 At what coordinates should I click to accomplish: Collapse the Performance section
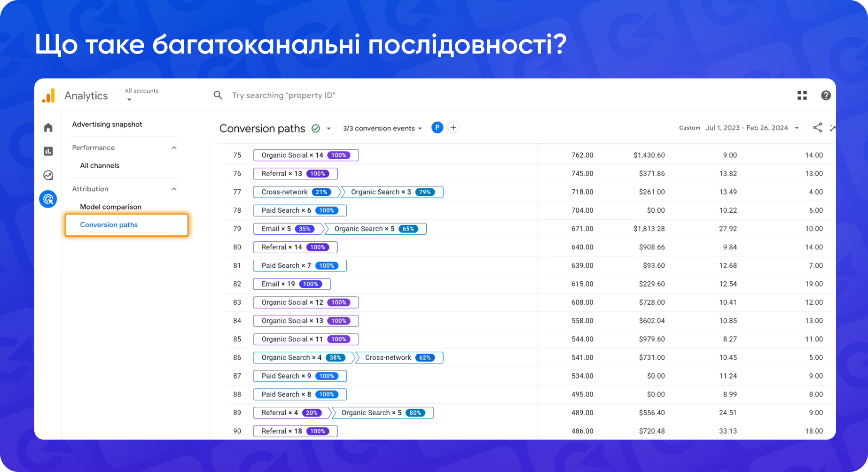point(174,147)
